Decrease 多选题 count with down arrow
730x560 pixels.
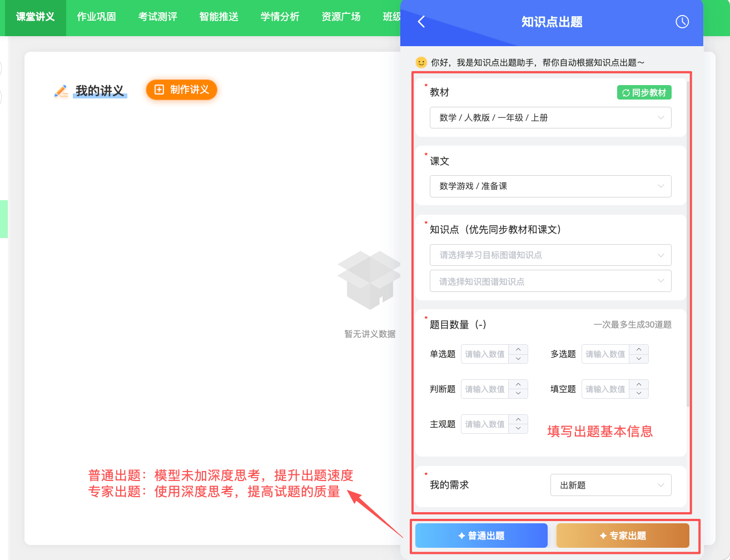(639, 359)
